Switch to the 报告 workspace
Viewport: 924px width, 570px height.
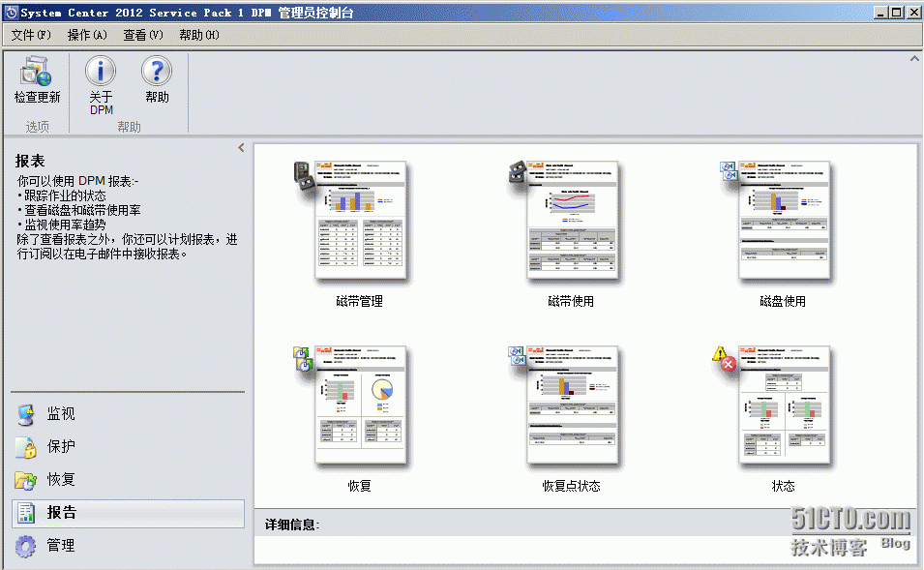[x=128, y=514]
